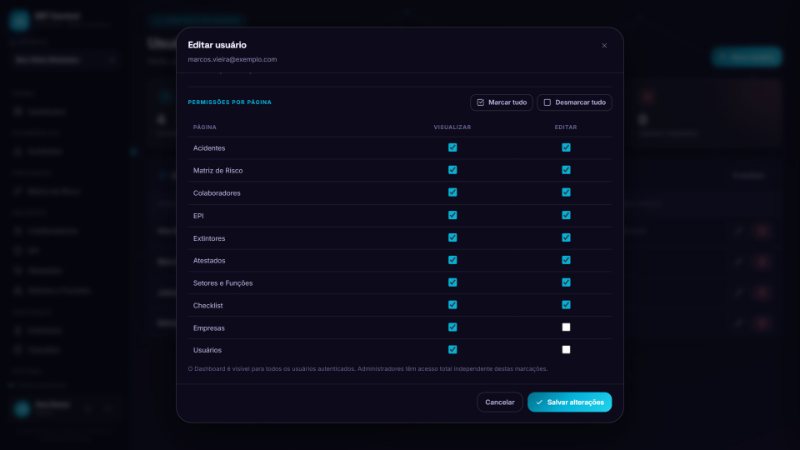Screen dimensions: 800x450
Task: Toggle Editar checkbox for Atestados
Action: [x=566, y=260]
